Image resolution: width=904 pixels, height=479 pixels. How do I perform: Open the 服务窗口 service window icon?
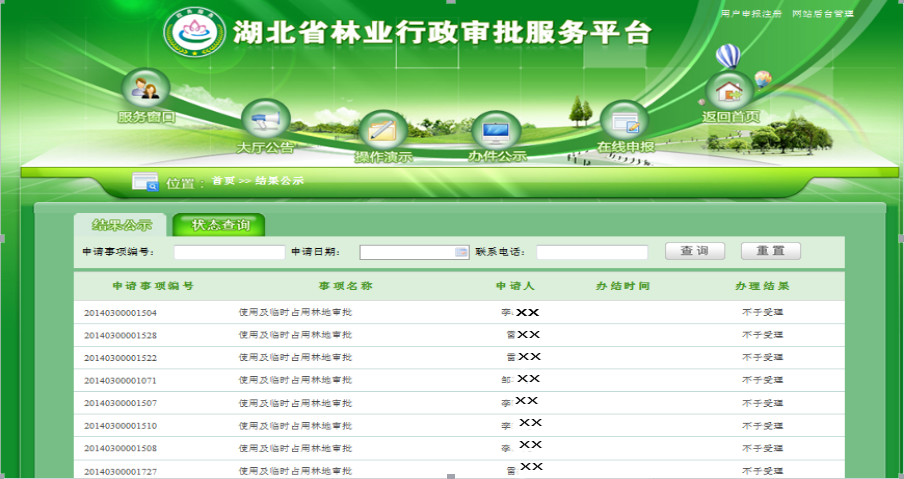[x=146, y=90]
